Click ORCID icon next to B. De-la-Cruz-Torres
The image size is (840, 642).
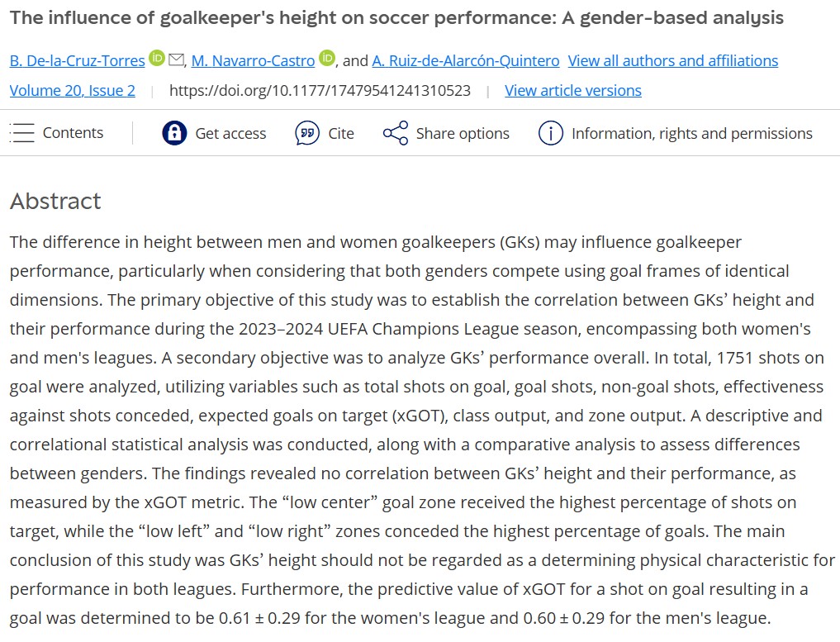click(157, 57)
